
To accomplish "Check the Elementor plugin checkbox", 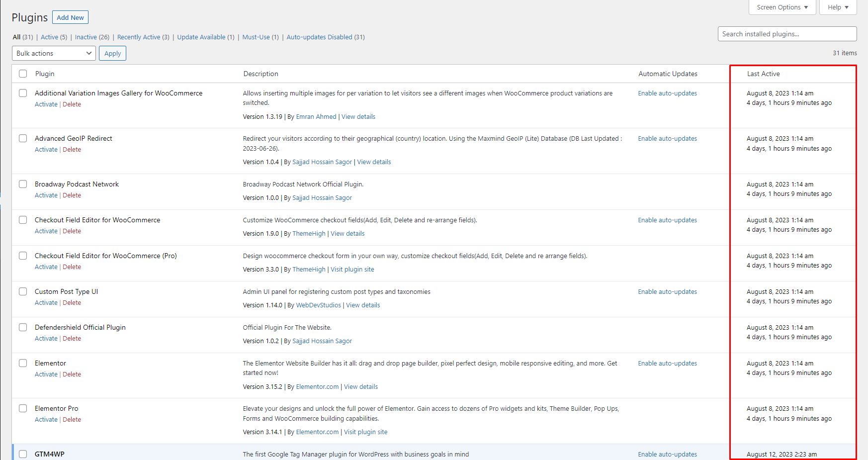I will tap(23, 363).
